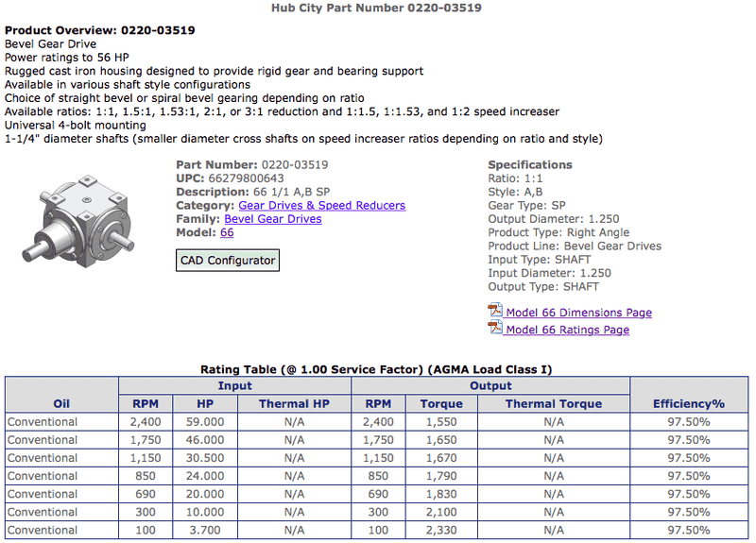Viewport: 756px width, 543px height.
Task: Click the 1,670 torque value
Action: click(x=441, y=458)
